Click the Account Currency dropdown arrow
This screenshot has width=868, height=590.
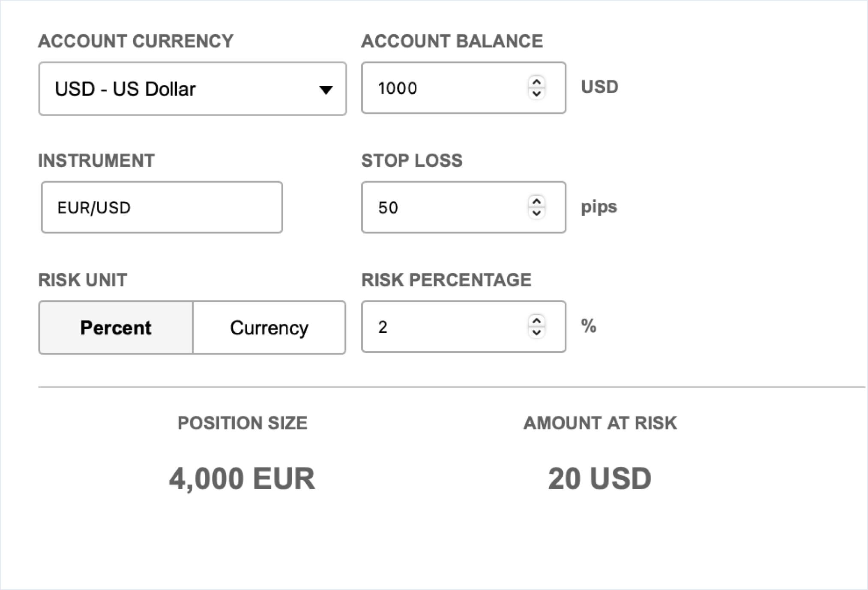click(326, 90)
